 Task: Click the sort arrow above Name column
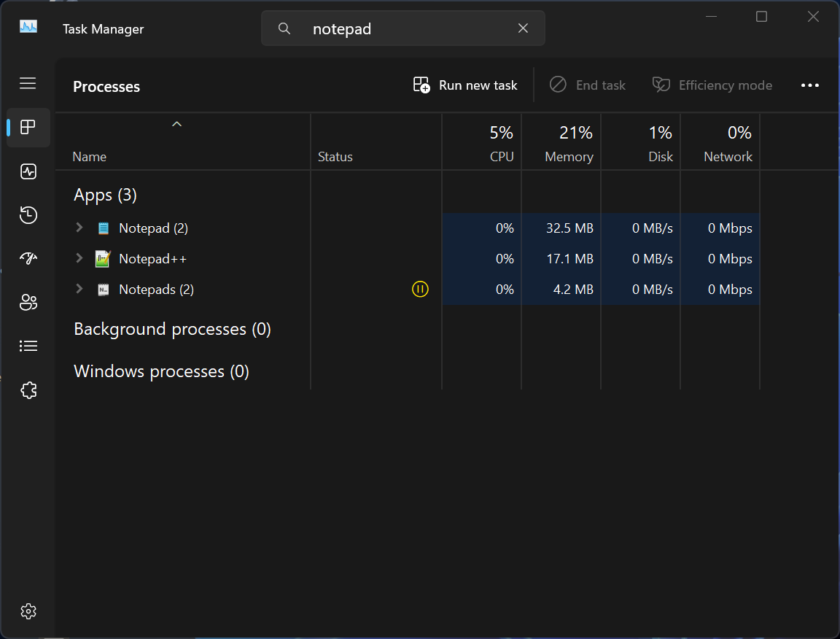pos(176,124)
